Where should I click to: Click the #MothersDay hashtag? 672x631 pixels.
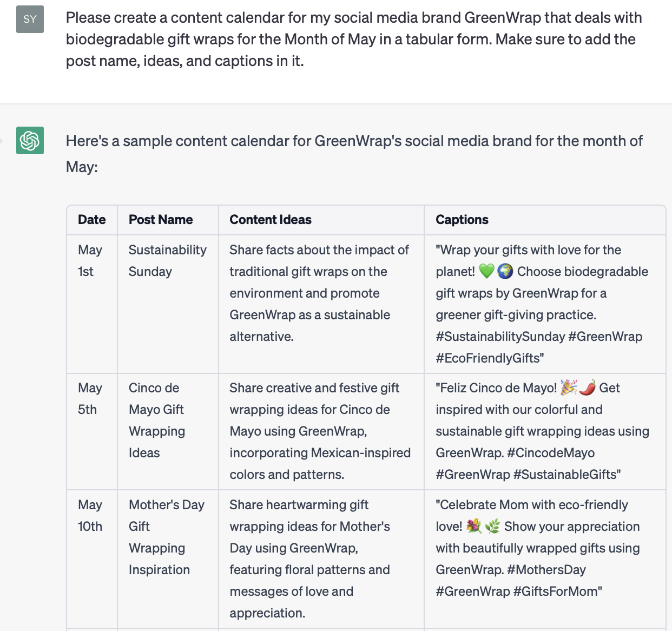click(x=548, y=569)
